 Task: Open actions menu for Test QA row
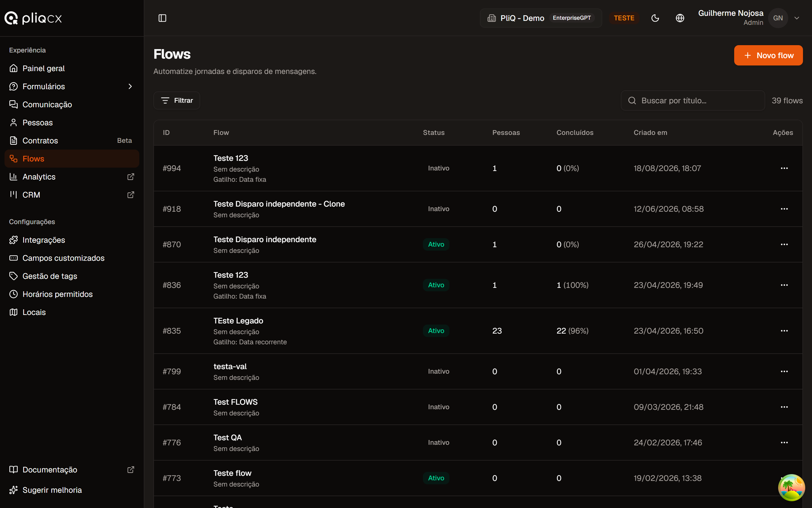[x=784, y=443]
